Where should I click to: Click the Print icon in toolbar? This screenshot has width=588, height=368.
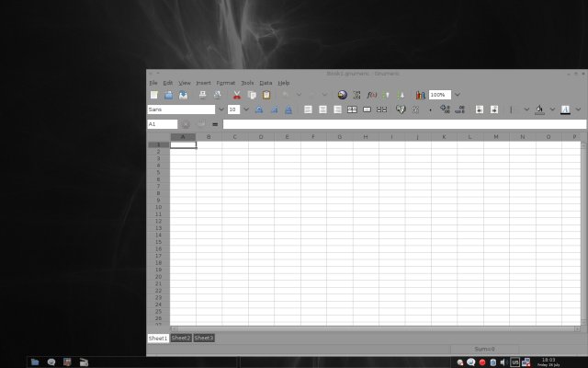(202, 95)
